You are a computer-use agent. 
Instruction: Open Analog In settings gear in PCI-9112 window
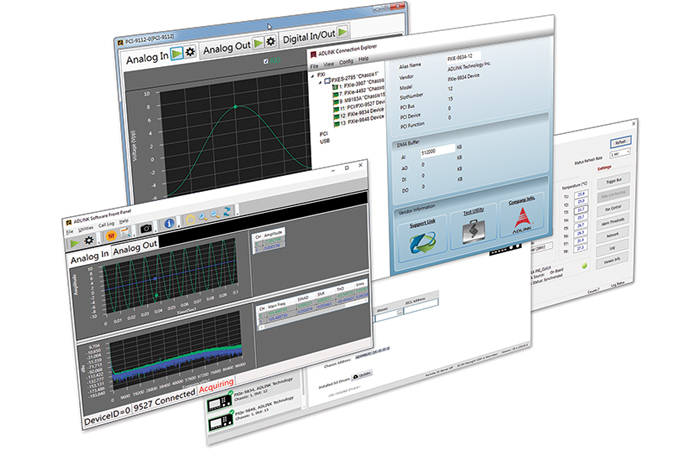tap(190, 52)
